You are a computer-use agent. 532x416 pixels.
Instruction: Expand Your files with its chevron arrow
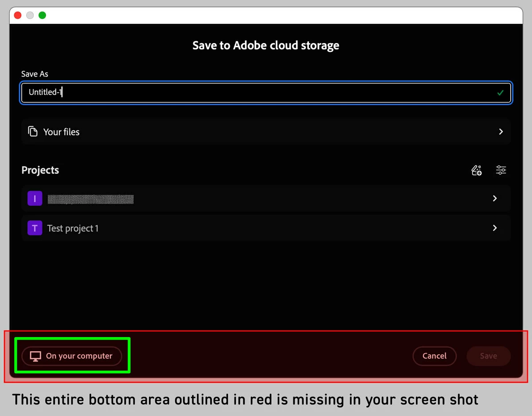pos(501,132)
